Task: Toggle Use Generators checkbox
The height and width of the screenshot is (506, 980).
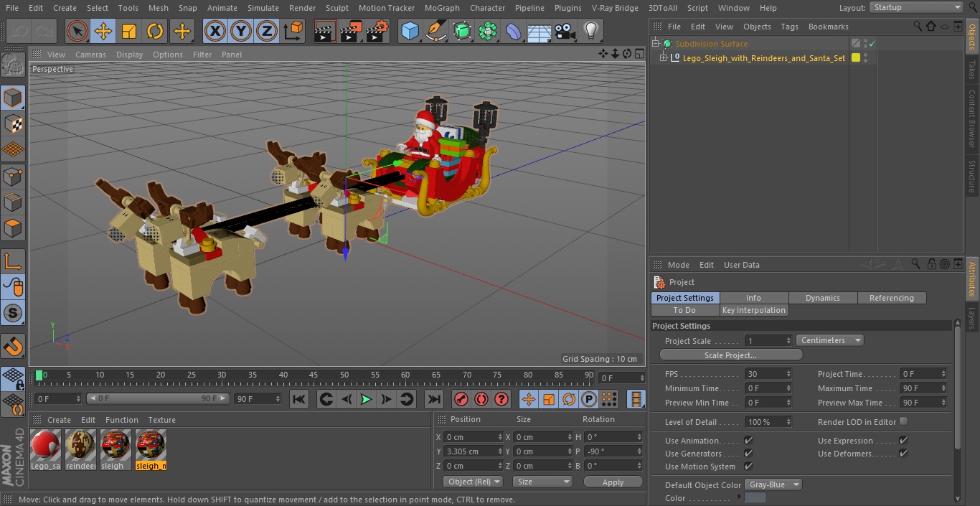Action: click(748, 453)
